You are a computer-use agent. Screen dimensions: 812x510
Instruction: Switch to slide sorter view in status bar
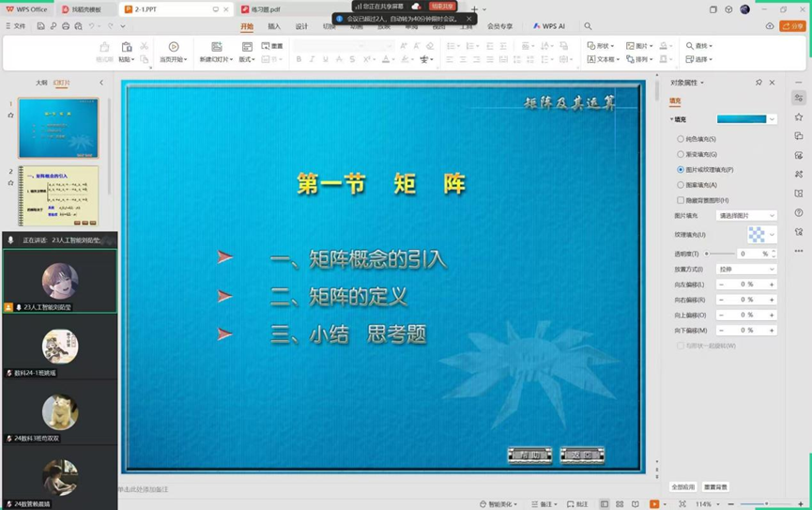pyautogui.click(x=620, y=504)
